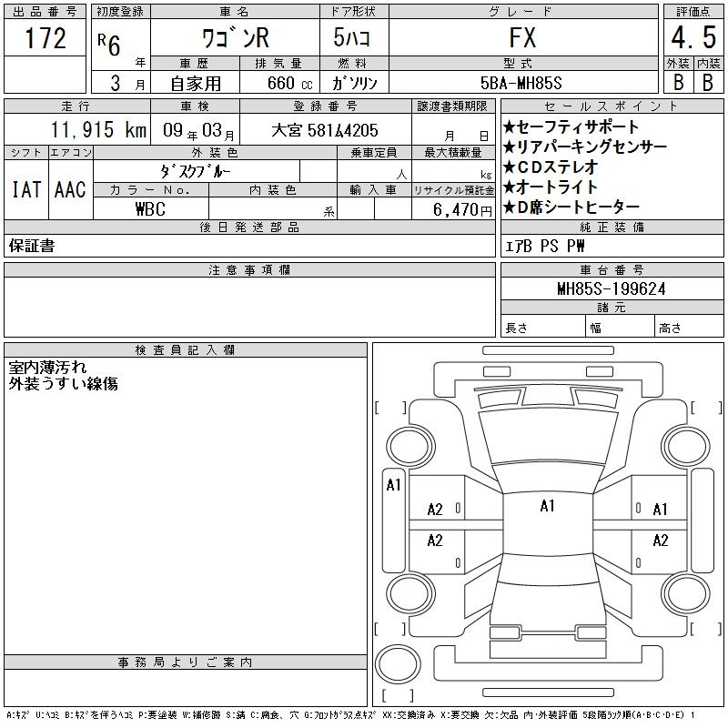Click the color number WBC
Image resolution: width=728 pixels, height=728 pixels.
[x=150, y=209]
